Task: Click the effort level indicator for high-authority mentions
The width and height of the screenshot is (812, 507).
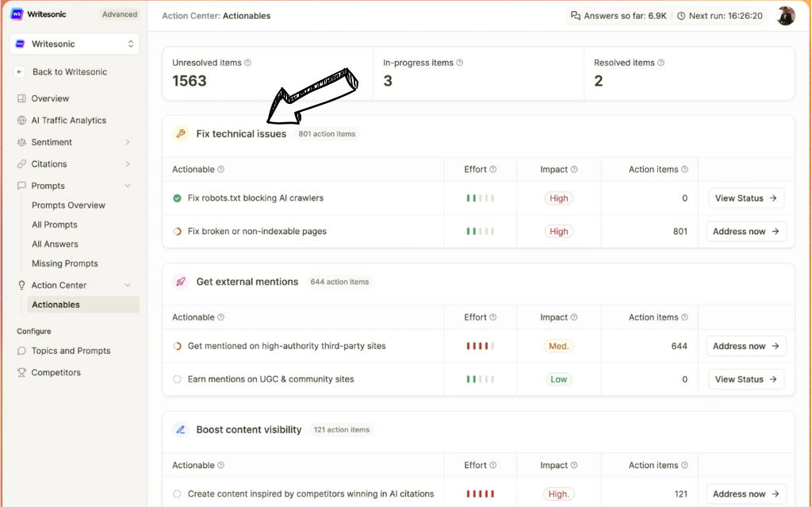Action: [x=480, y=346]
